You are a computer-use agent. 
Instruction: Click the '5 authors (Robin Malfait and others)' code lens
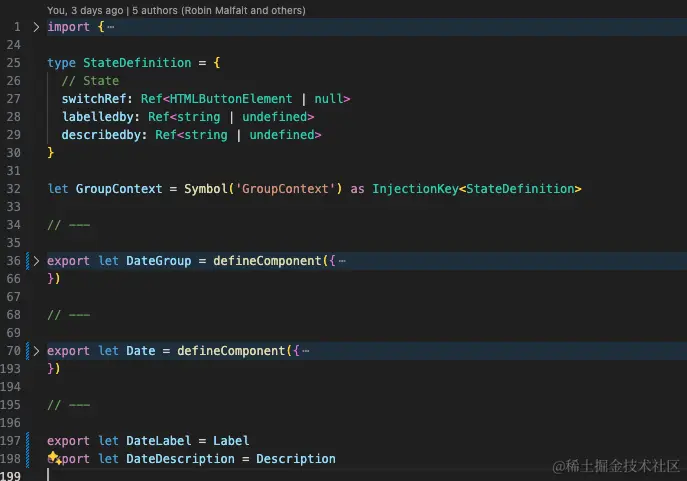[219, 10]
